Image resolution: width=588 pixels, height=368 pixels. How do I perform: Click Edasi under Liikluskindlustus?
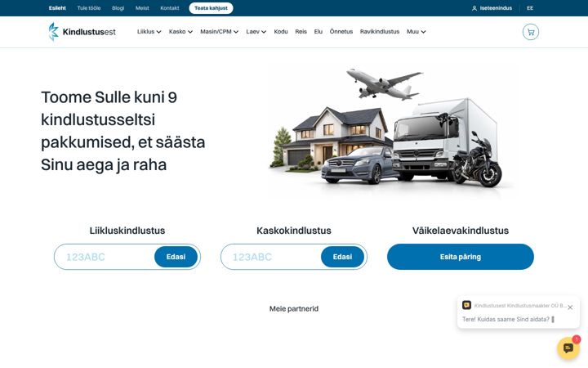pos(176,257)
